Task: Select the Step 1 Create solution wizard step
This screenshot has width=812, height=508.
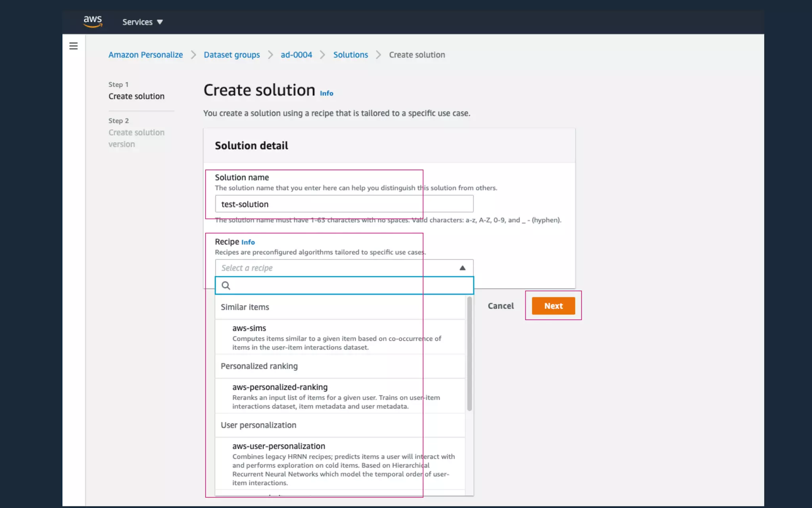Action: (136, 96)
